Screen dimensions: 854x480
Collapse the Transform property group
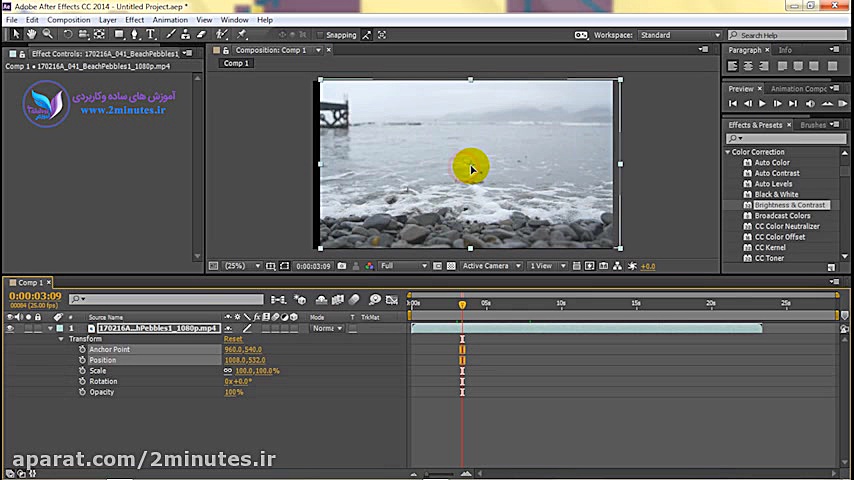pos(61,339)
